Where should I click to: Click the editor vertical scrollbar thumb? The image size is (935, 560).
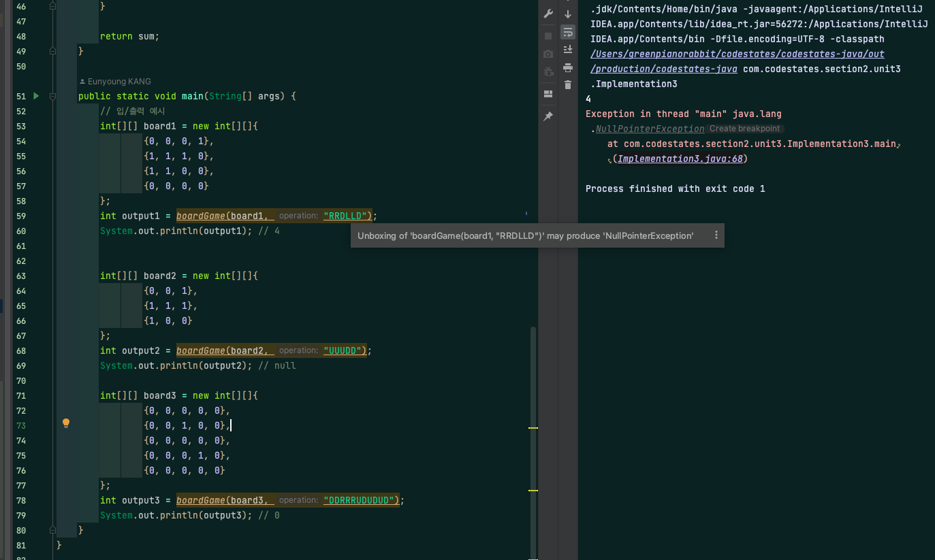click(533, 442)
